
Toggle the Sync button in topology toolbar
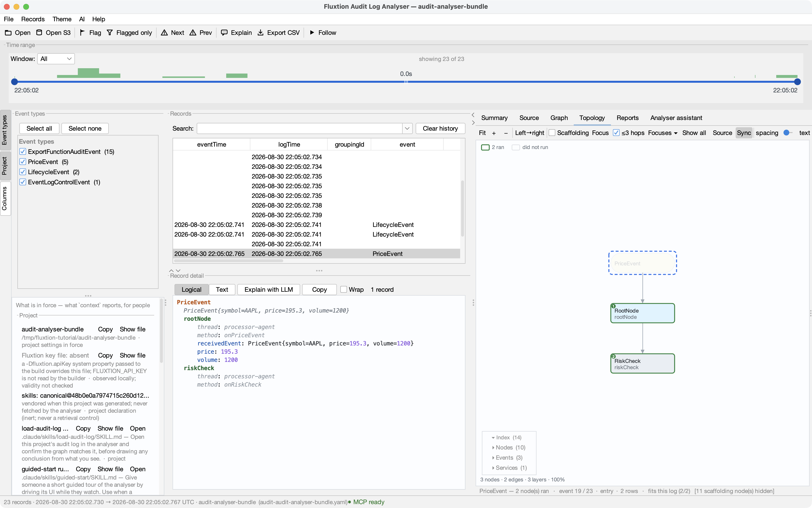(744, 133)
